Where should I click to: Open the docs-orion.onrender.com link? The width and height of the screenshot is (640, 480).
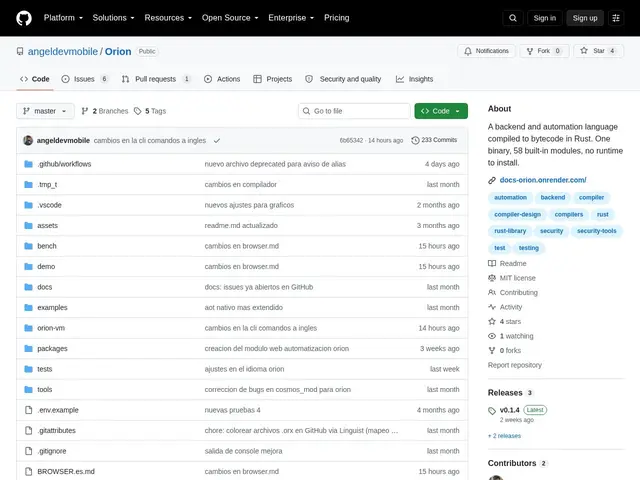click(x=543, y=180)
